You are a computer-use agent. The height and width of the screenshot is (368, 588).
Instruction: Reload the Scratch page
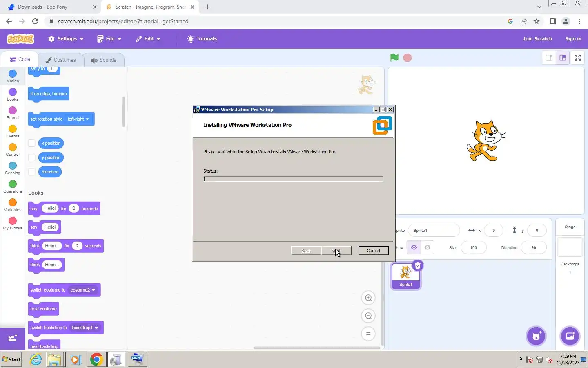pyautogui.click(x=35, y=21)
